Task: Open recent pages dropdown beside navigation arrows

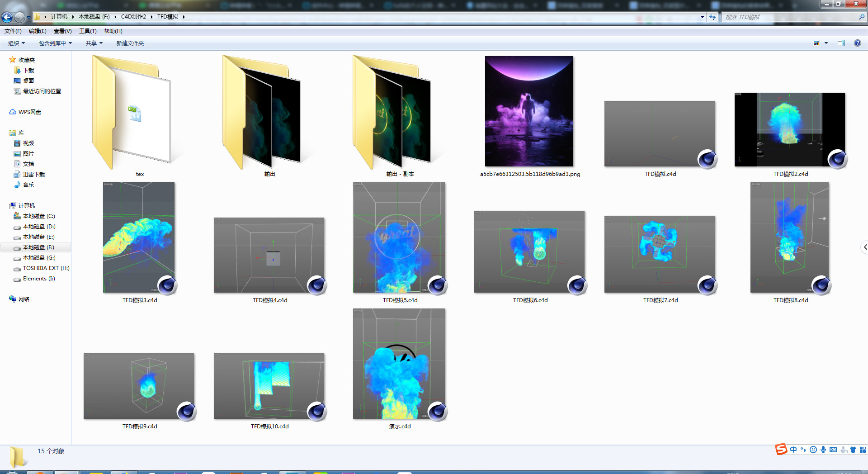Action: click(28, 17)
